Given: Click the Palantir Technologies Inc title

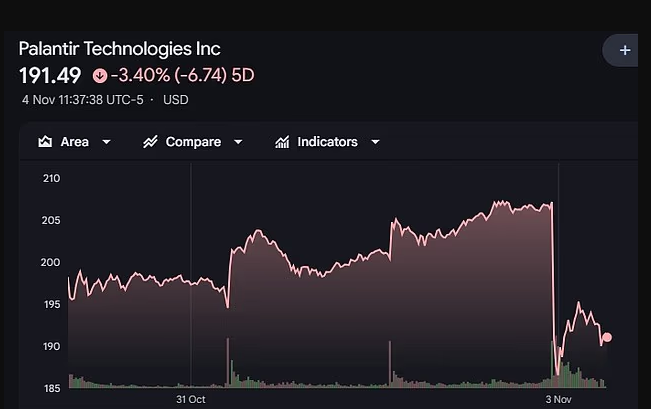Looking at the screenshot, I should 120,48.
